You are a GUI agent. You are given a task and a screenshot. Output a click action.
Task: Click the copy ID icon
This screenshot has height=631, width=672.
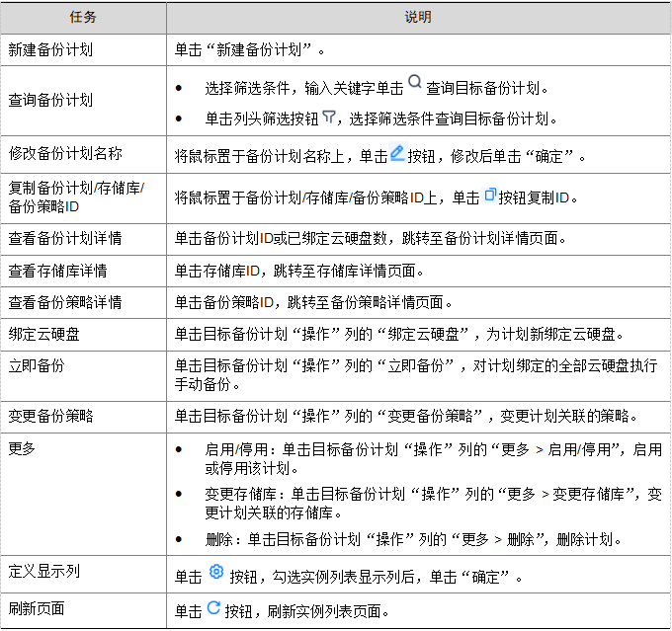coord(490,195)
